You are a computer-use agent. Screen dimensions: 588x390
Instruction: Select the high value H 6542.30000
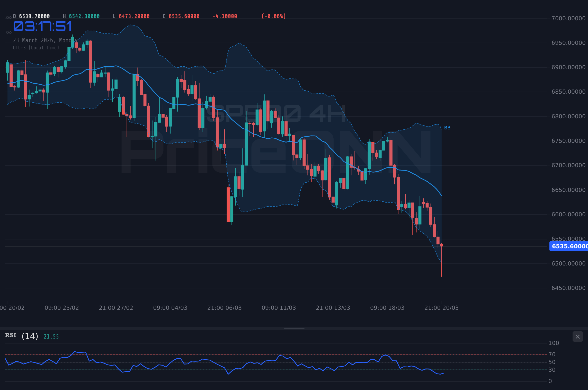pos(81,16)
